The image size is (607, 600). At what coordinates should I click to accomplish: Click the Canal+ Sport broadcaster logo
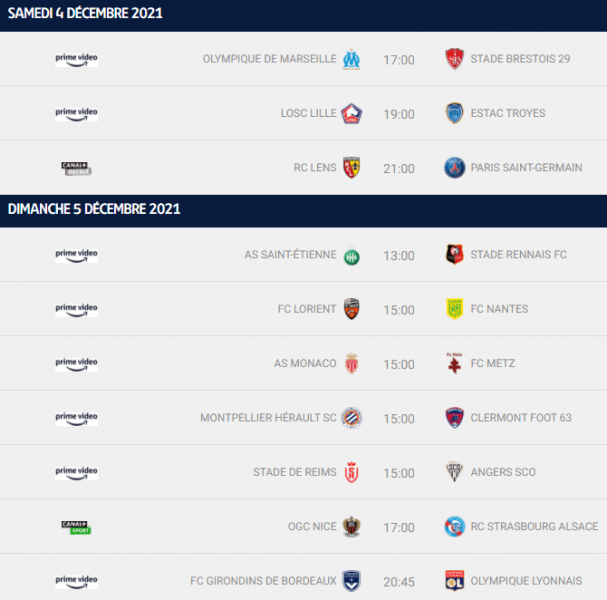pyautogui.click(x=76, y=526)
